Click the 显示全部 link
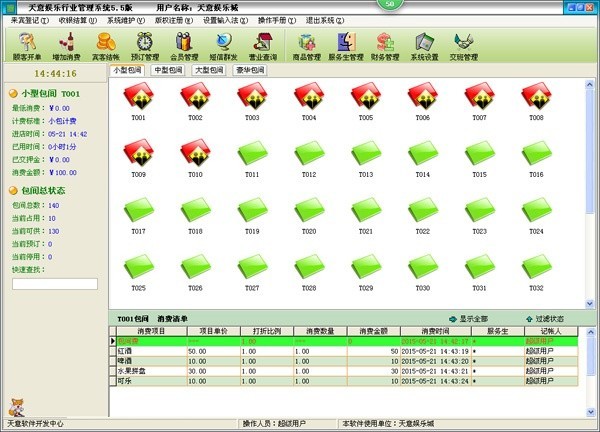This screenshot has height=432, width=600. (x=470, y=318)
